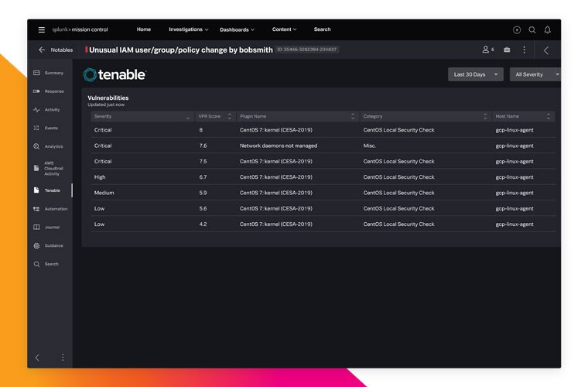Click the Events list icon
The width and height of the screenshot is (588, 387).
coord(36,128)
